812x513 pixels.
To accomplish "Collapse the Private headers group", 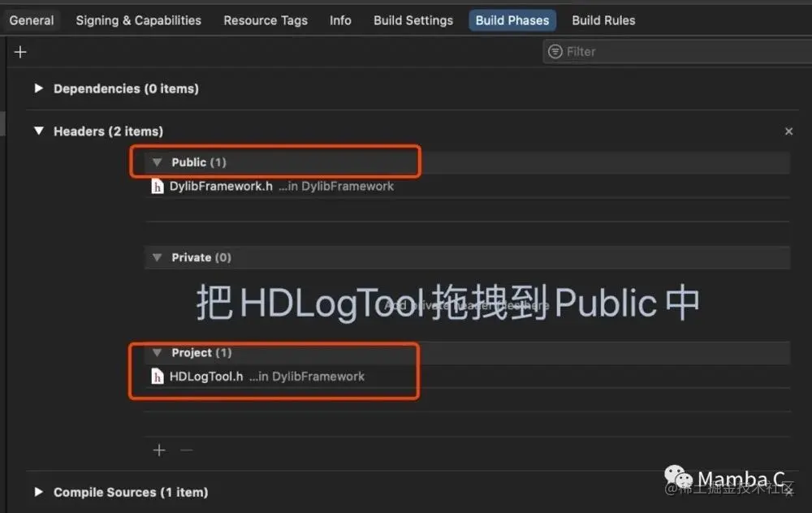I will (157, 257).
